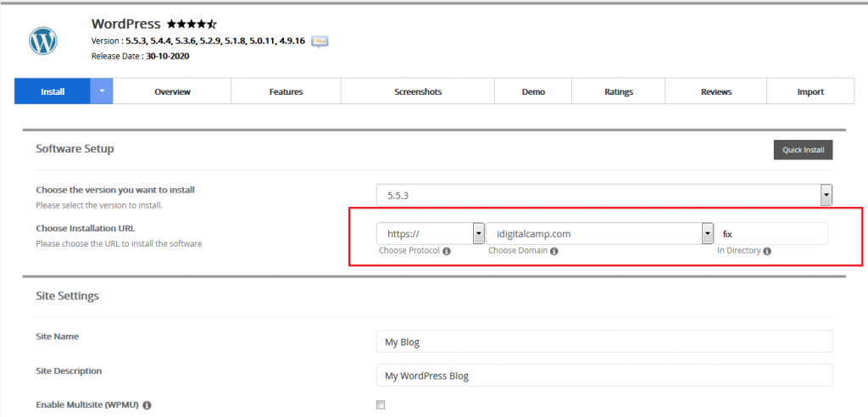Click the WordPress star rating
Viewport: 868px width, 417px height.
pyautogui.click(x=192, y=24)
